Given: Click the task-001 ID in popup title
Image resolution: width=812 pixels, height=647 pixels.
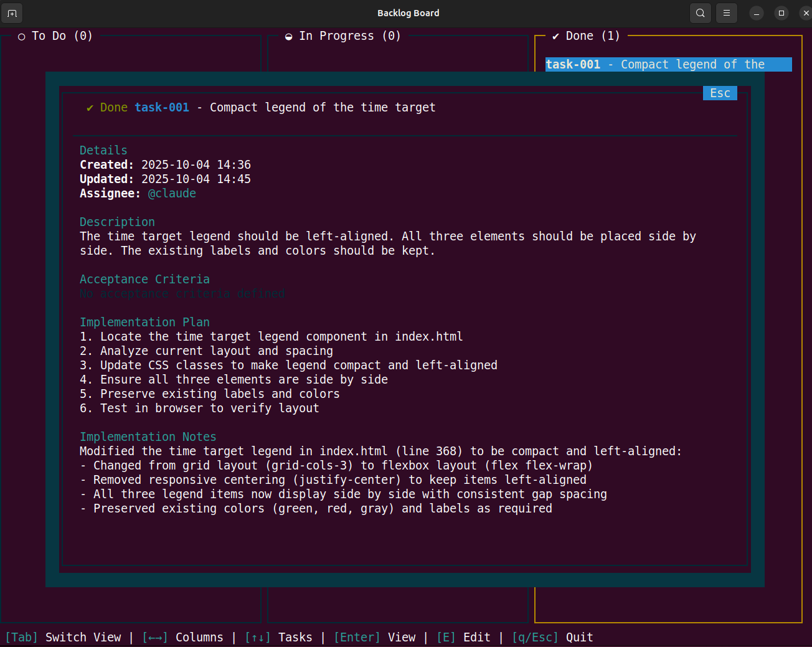Looking at the screenshot, I should point(162,108).
